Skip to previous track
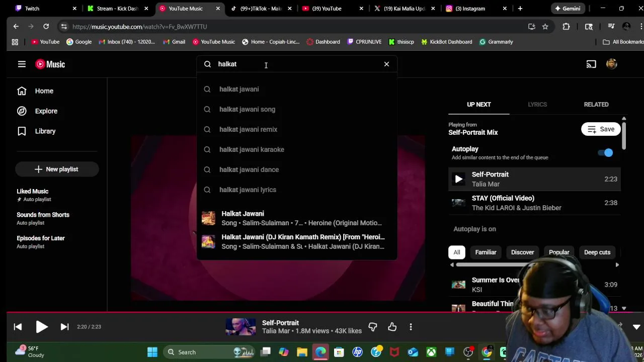Image resolution: width=644 pixels, height=362 pixels. click(18, 327)
